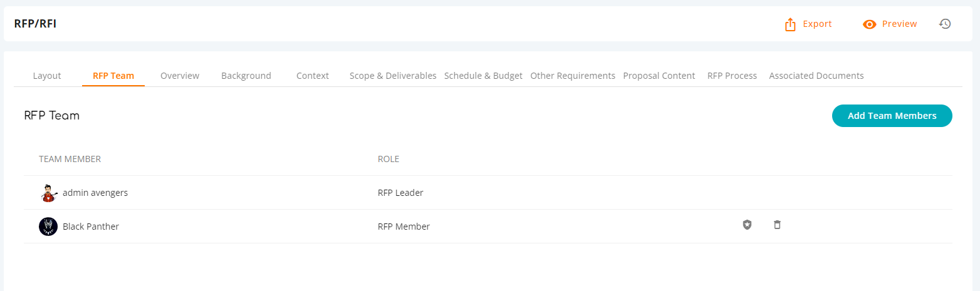Click the RFP Leader role cell
The height and width of the screenshot is (291, 980).
(x=400, y=193)
